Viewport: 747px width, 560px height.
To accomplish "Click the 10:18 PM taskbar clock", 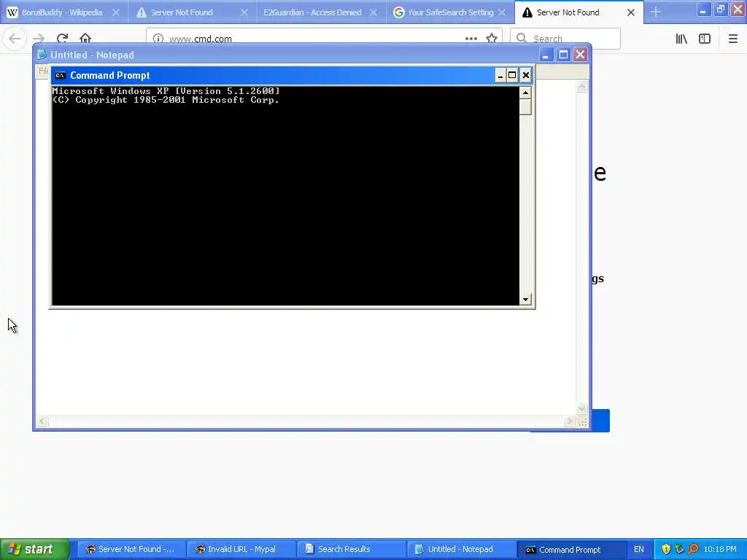I will [x=720, y=549].
